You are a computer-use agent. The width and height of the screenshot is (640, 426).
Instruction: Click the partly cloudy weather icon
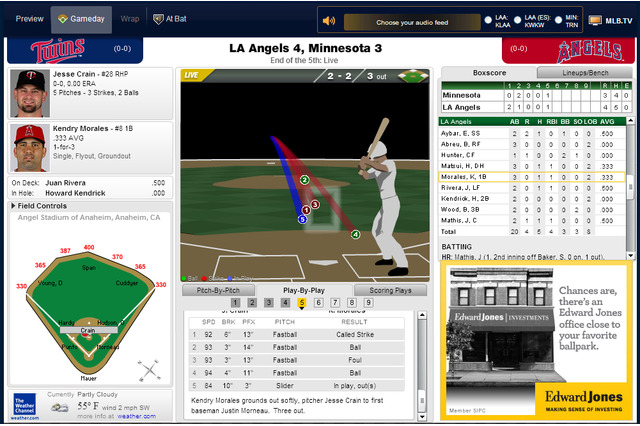point(60,407)
